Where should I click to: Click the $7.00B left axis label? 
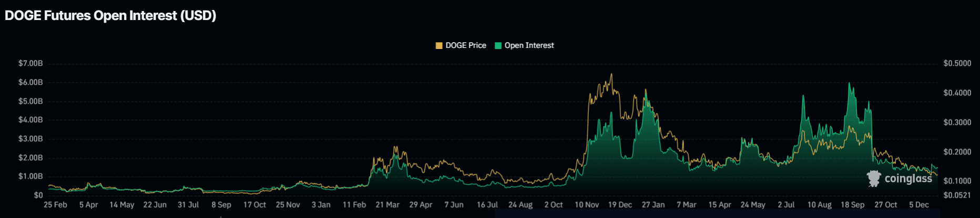click(x=30, y=63)
